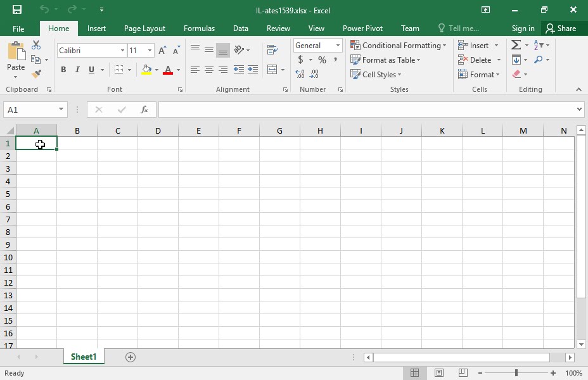Increase font size with the large A icon
This screenshot has width=588, height=380.
162,50
